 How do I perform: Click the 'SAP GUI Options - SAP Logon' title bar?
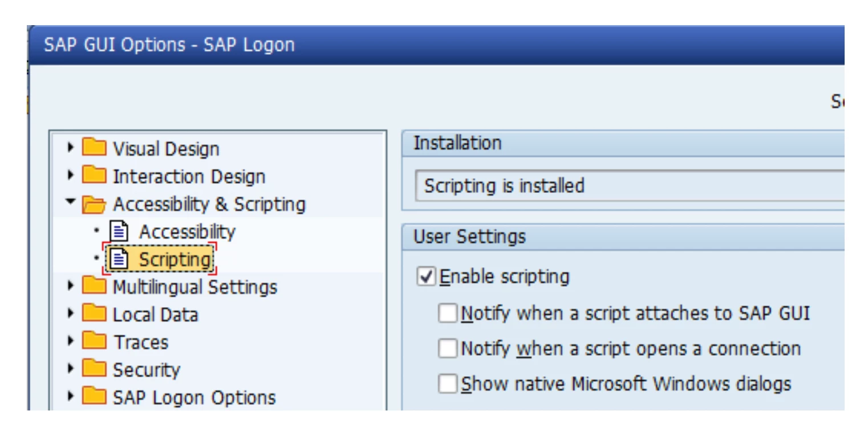click(436, 45)
